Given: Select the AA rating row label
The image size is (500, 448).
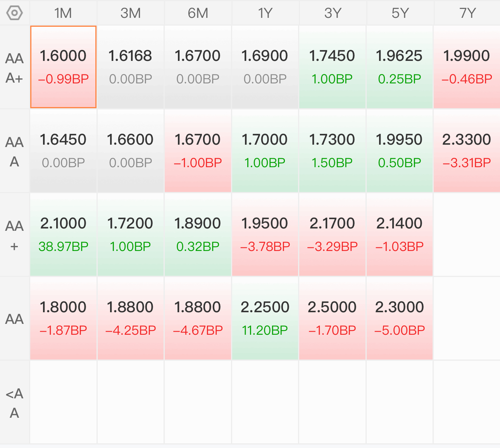Looking at the screenshot, I should coord(15,319).
